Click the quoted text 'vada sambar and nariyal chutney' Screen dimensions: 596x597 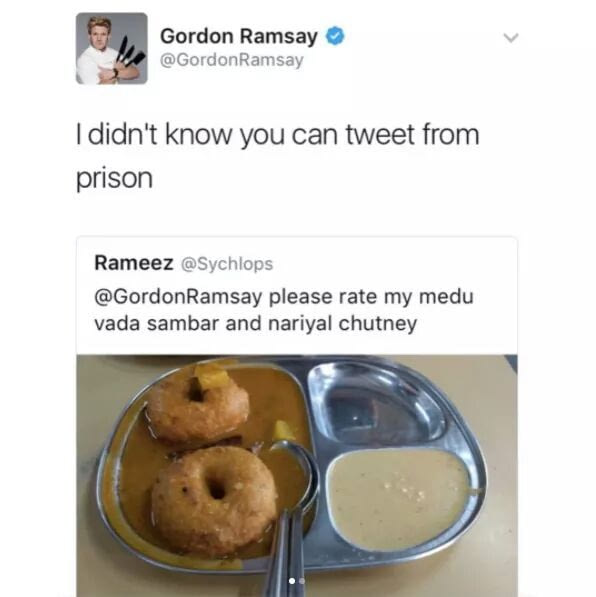click(256, 324)
